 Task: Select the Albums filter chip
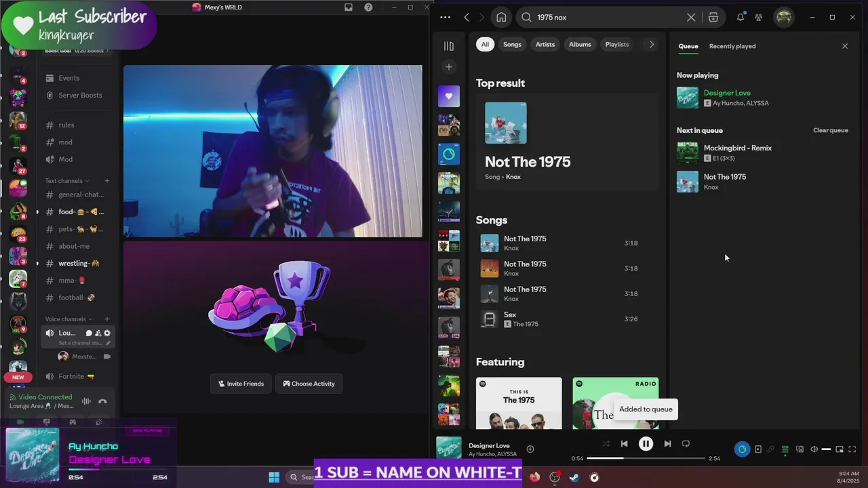tap(580, 45)
